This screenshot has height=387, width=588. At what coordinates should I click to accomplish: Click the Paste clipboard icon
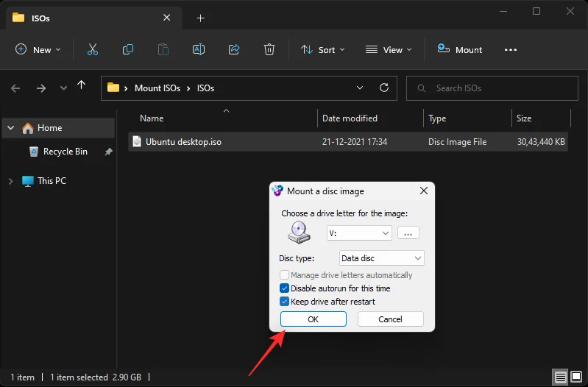[163, 49]
